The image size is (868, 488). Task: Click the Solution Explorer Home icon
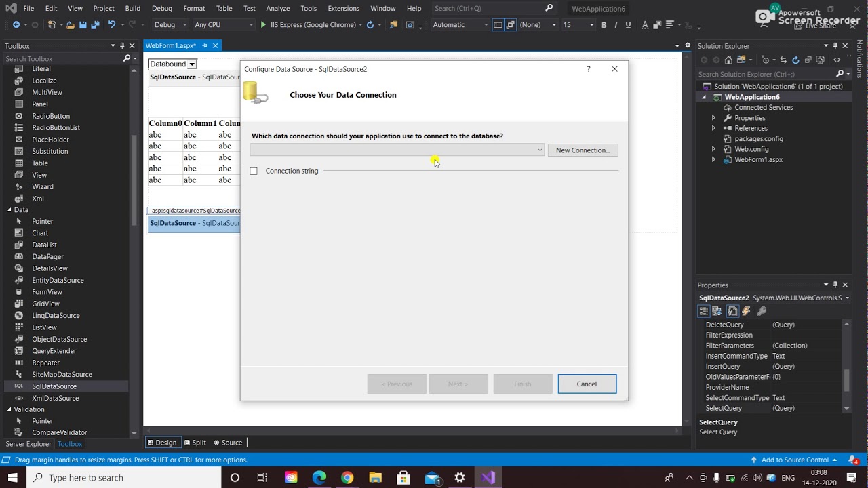click(x=728, y=60)
